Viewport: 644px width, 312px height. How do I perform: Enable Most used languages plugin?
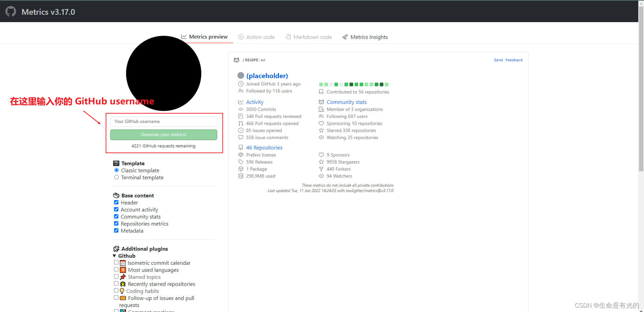116,269
